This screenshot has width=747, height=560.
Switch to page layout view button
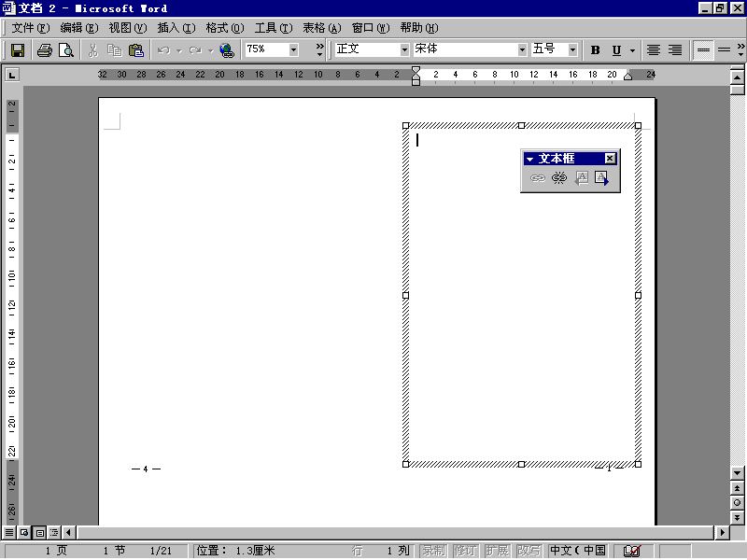pyautogui.click(x=39, y=533)
